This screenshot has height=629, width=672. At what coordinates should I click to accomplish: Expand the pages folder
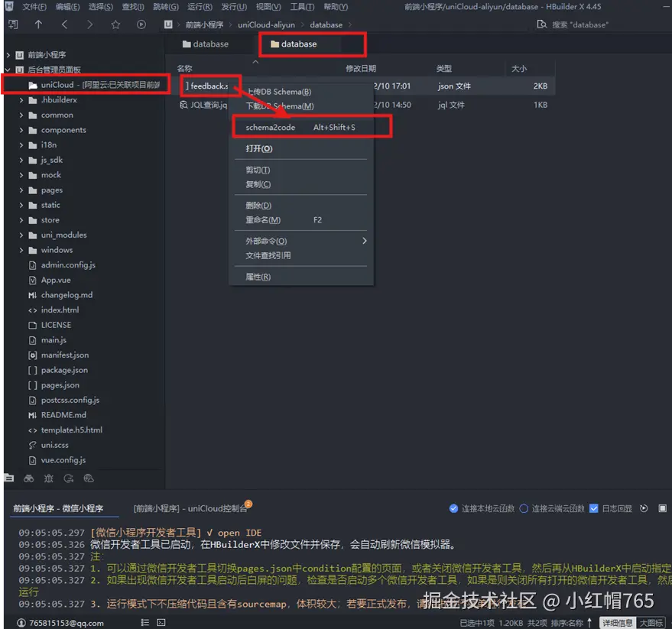tap(21, 190)
